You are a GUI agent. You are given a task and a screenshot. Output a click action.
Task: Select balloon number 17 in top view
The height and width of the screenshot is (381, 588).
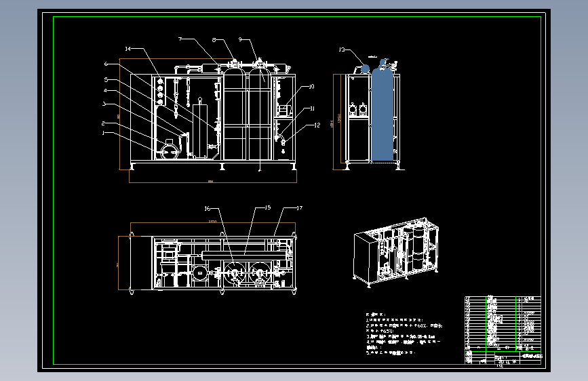tap(299, 207)
